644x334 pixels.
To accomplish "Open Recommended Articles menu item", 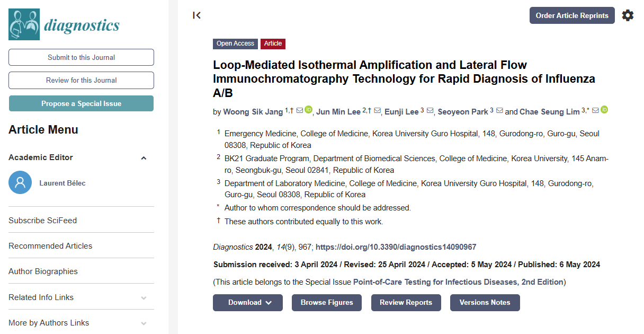I will [50, 246].
